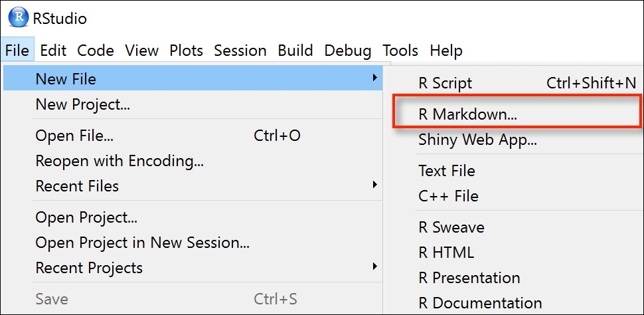Open the Session menu
Viewport: 644px width, 315px height.
tap(240, 51)
